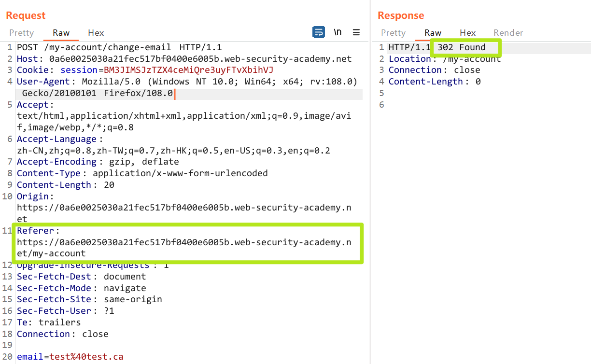Image resolution: width=591 pixels, height=364 pixels.
Task: Click the Sec-Fetch-Site header line
Action: click(89, 299)
